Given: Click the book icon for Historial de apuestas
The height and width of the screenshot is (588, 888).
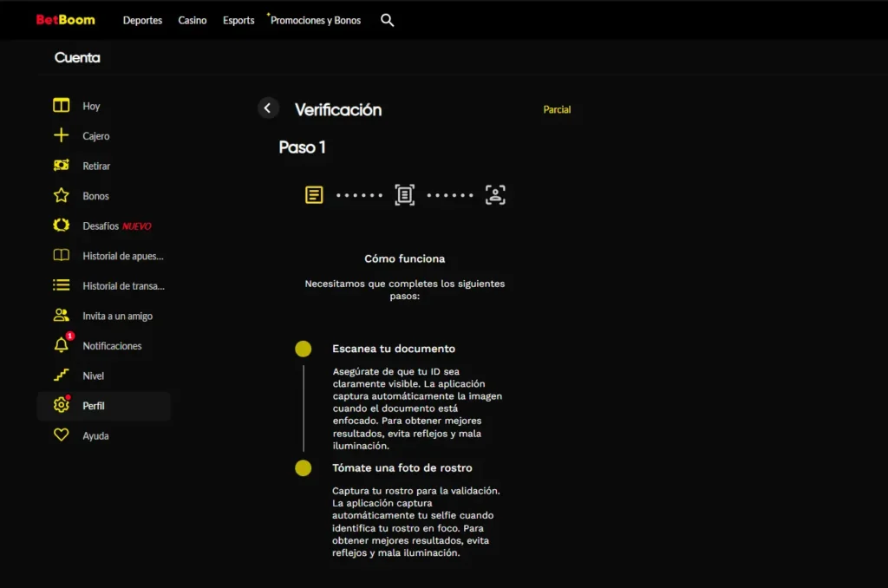Looking at the screenshot, I should pos(62,255).
